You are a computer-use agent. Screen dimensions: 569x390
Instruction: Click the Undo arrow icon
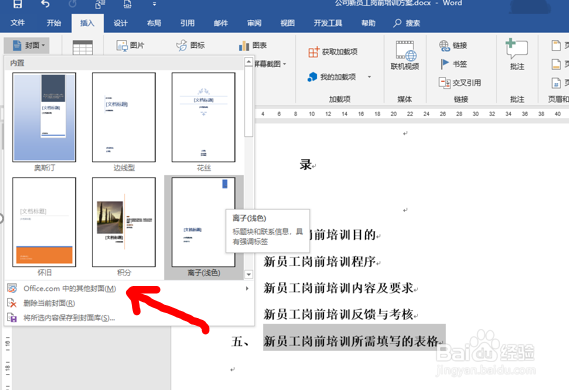coord(45,4)
